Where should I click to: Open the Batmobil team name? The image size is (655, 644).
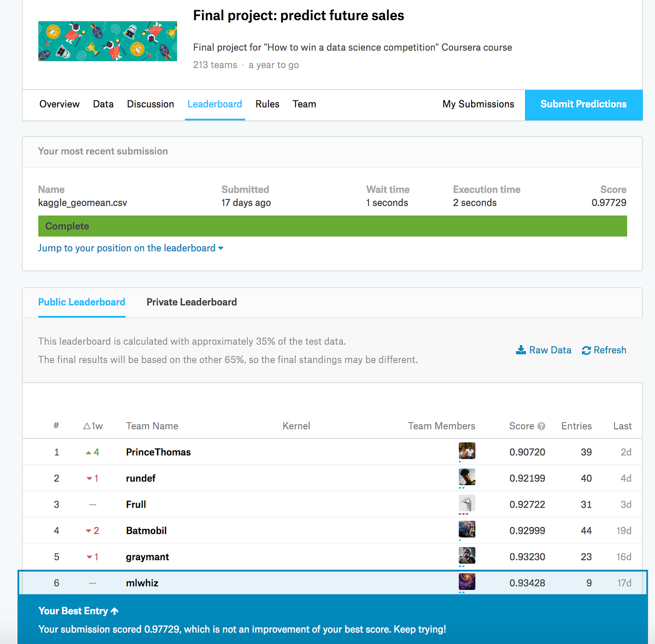(146, 531)
